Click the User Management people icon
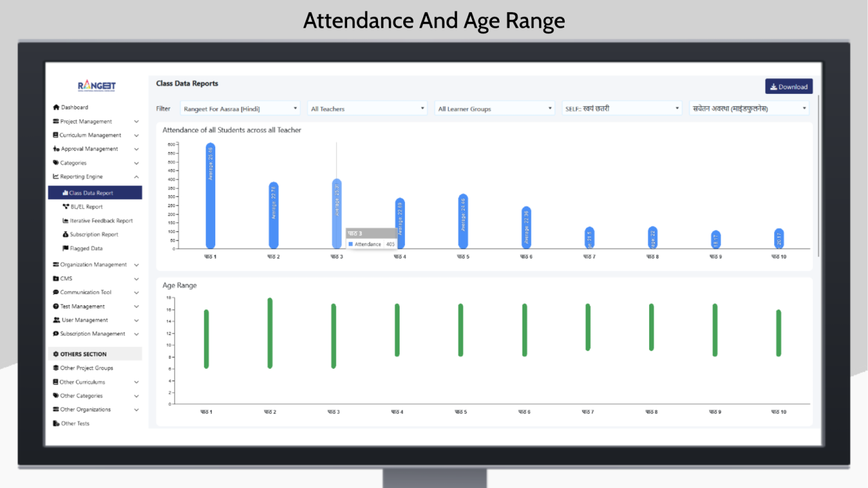Viewport: 868px width, 488px height. [57, 320]
